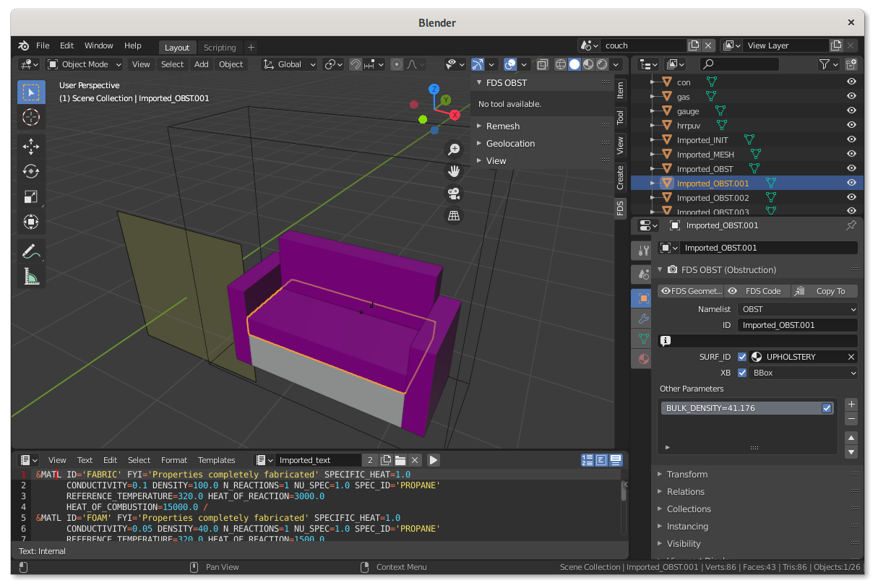878x588 pixels.
Task: Switch perspective/orthographic grid icon
Action: 454,215
